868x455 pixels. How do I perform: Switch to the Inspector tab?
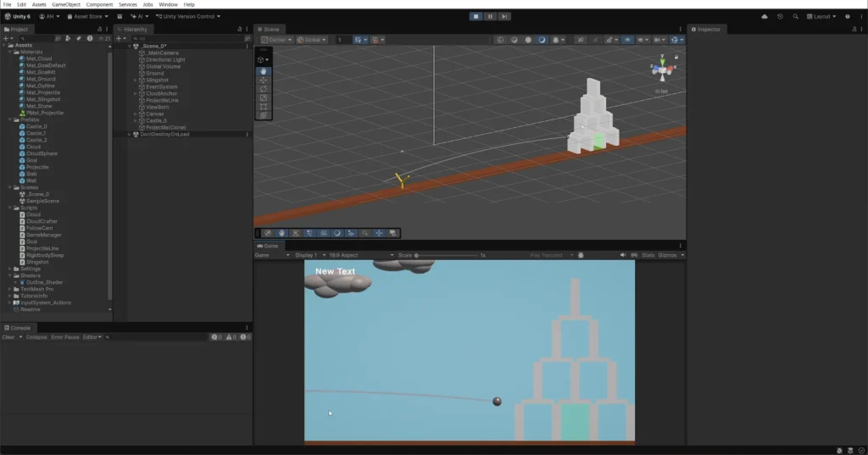pyautogui.click(x=706, y=30)
